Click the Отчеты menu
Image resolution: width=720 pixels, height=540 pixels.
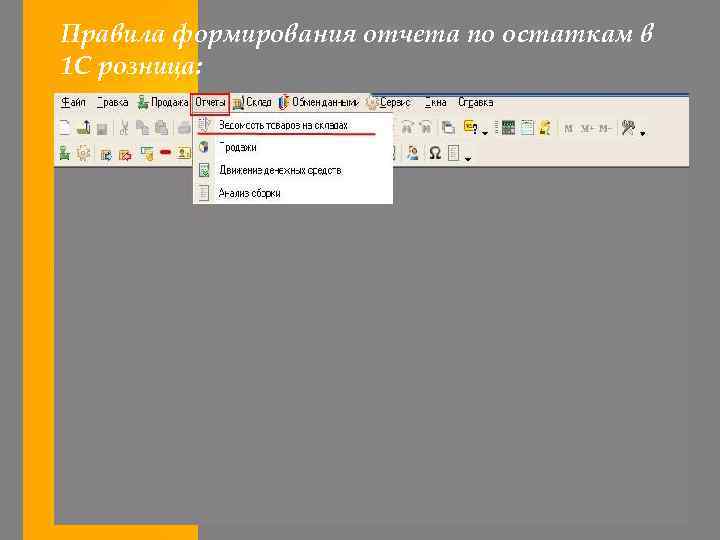pos(210,102)
